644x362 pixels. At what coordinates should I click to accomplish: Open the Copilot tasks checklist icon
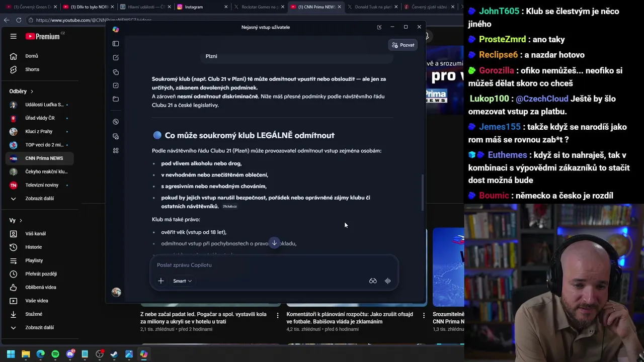click(x=116, y=85)
